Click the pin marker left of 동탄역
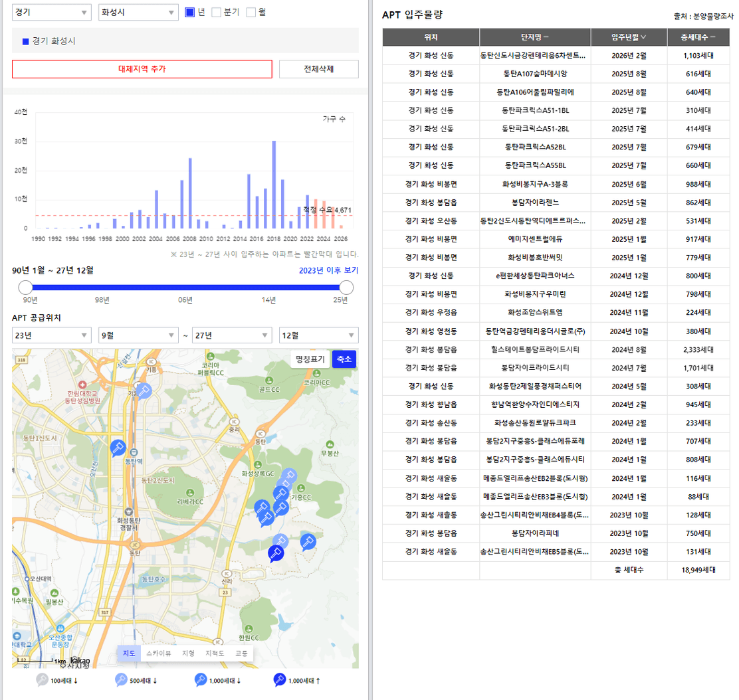 [x=118, y=447]
